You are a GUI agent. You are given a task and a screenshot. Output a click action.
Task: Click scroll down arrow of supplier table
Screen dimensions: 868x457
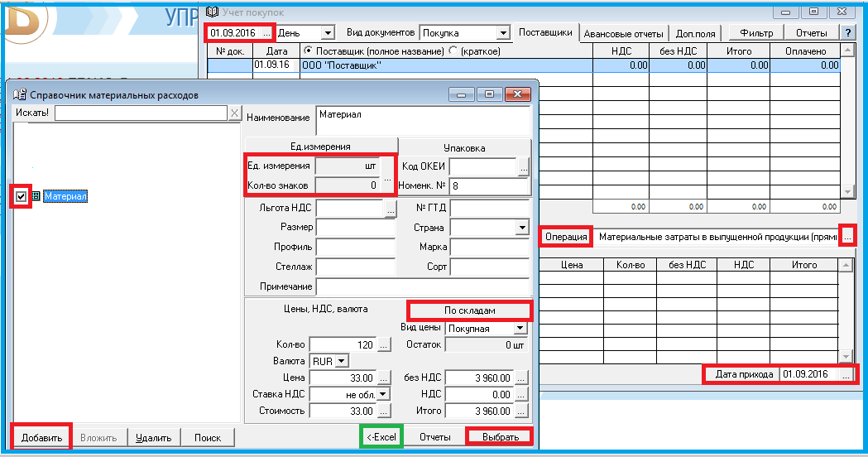coord(847,192)
